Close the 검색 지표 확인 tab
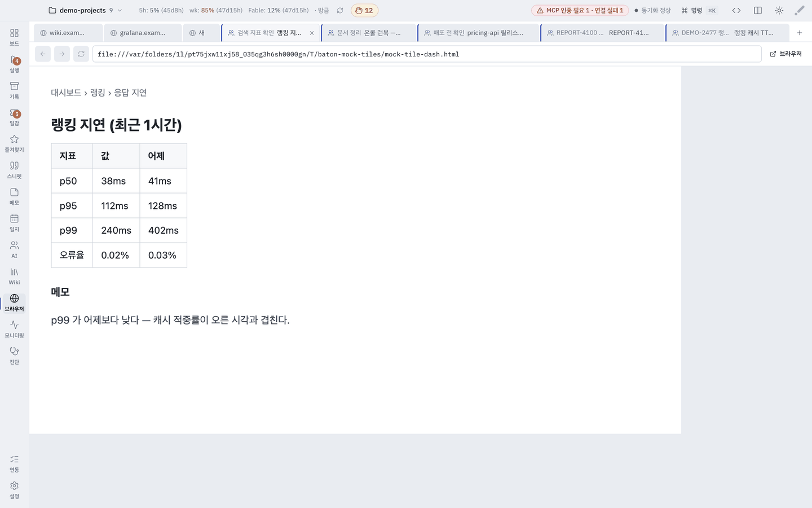Viewport: 812px width, 508px height. 312,33
